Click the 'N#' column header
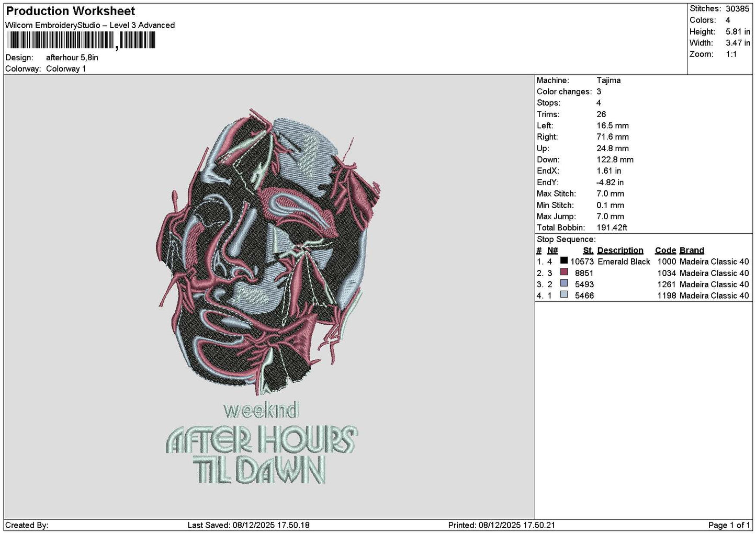 (x=552, y=251)
